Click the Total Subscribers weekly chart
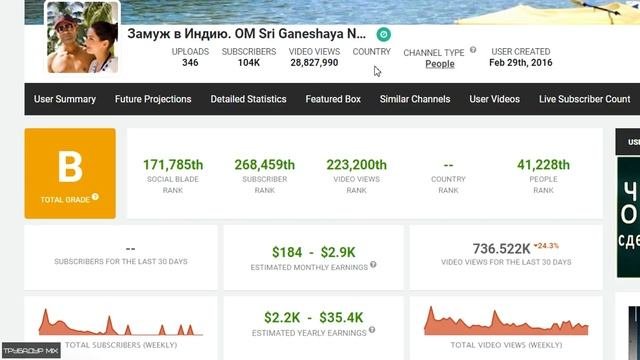 click(121, 322)
